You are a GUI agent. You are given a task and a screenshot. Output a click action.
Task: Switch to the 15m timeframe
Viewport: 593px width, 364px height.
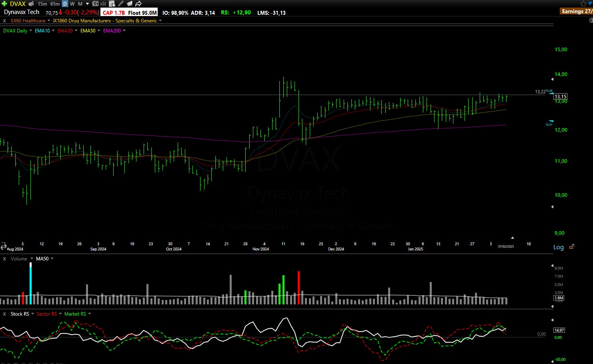pos(42,4)
